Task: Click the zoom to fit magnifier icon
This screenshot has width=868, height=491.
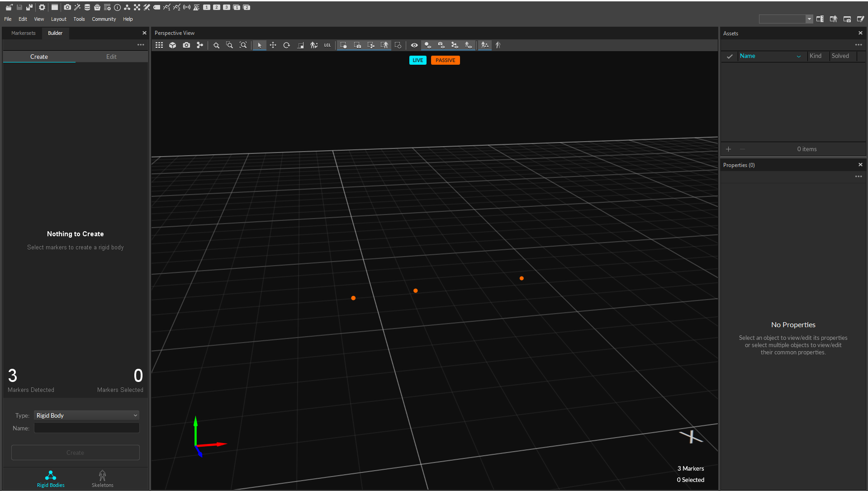Action: coord(243,45)
